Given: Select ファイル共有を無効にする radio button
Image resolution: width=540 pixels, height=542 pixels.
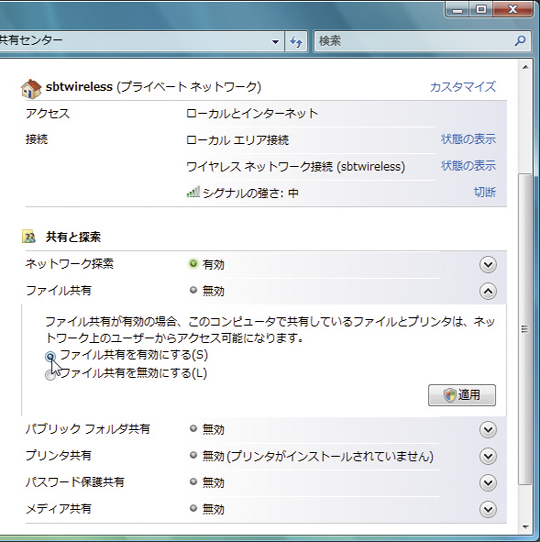Looking at the screenshot, I should pyautogui.click(x=50, y=375).
